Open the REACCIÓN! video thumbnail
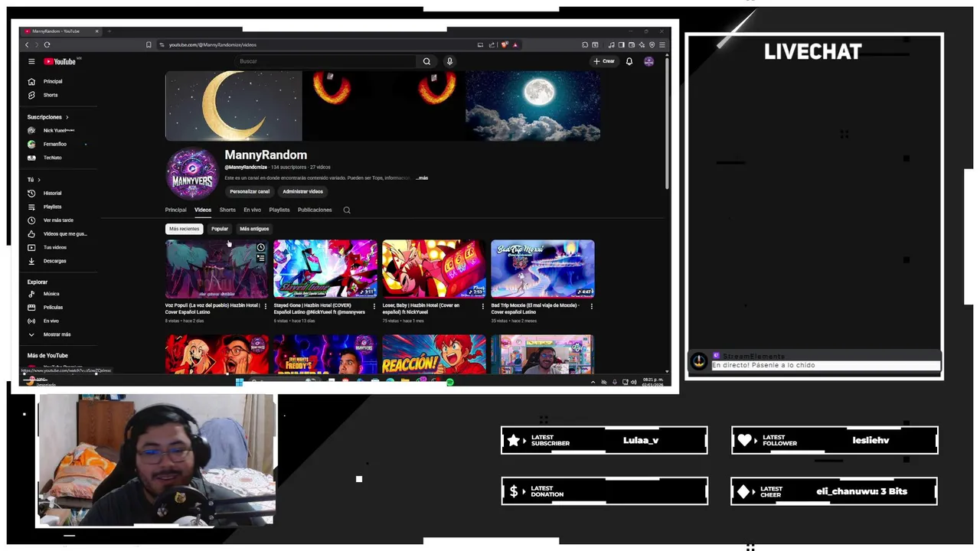This screenshot has height=551, width=980. point(434,354)
